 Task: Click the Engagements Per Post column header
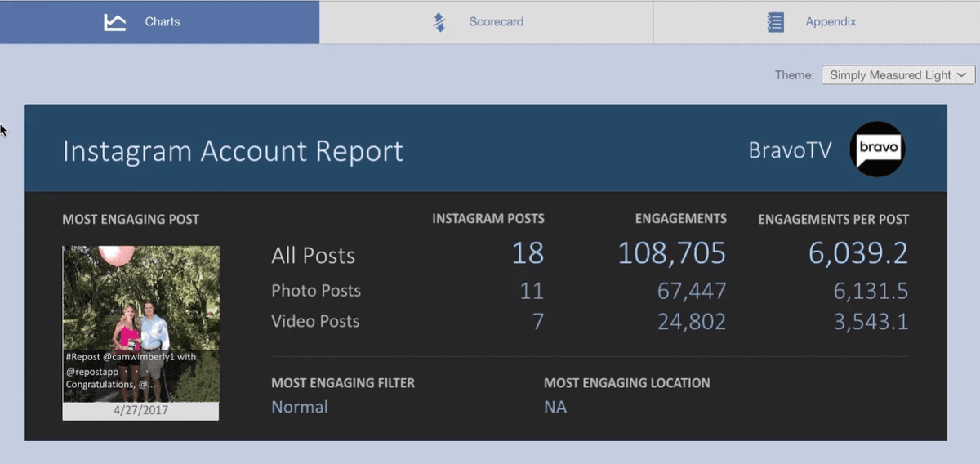(833, 219)
